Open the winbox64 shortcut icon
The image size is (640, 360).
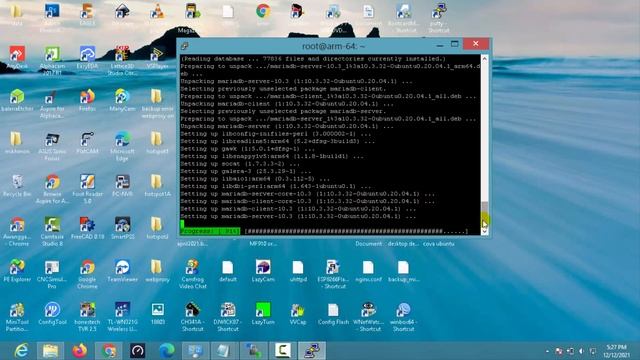(x=403, y=310)
